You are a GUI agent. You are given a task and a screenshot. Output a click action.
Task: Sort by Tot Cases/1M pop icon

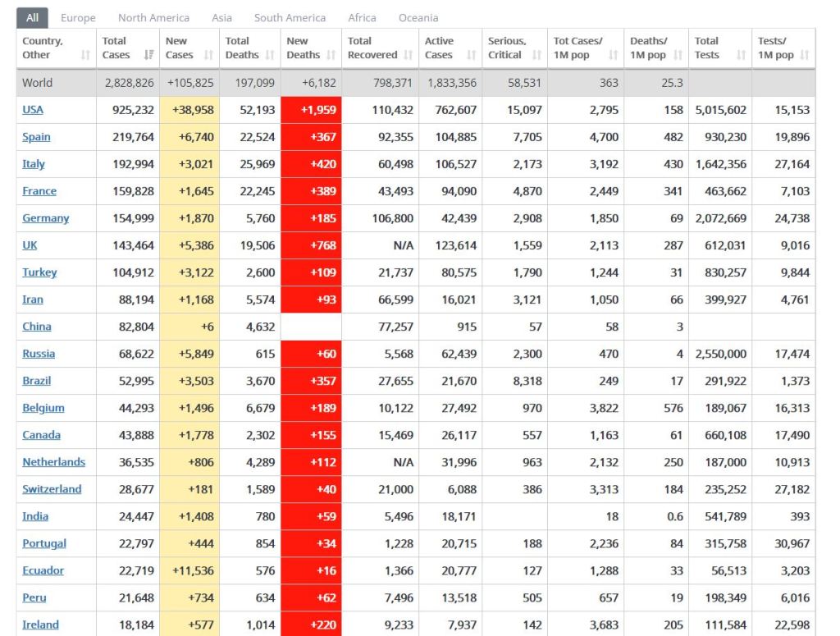(613, 55)
